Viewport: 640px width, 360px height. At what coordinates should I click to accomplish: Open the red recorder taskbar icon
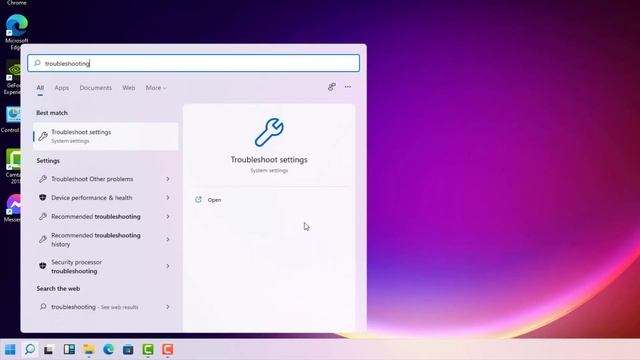pyautogui.click(x=167, y=349)
